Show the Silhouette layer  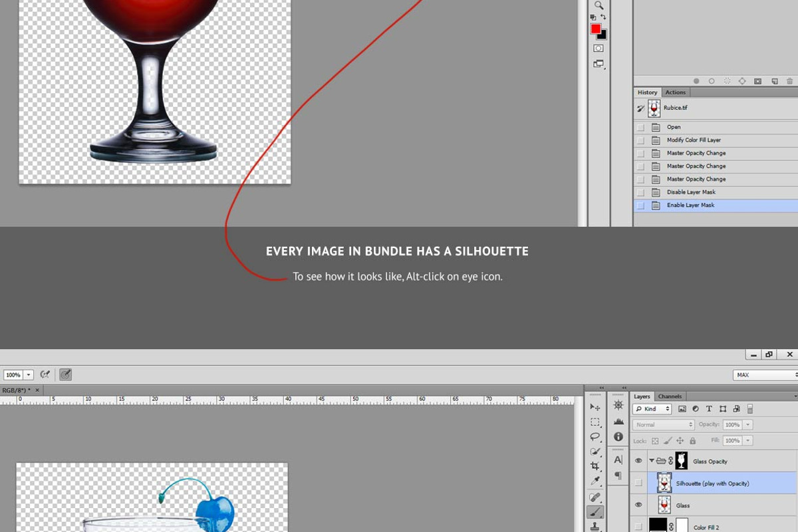pos(639,483)
